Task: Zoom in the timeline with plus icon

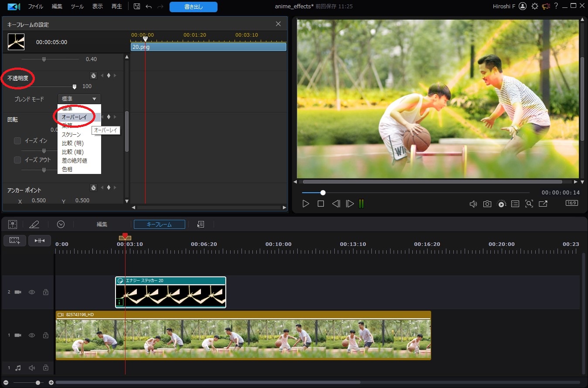Action: tap(51, 383)
